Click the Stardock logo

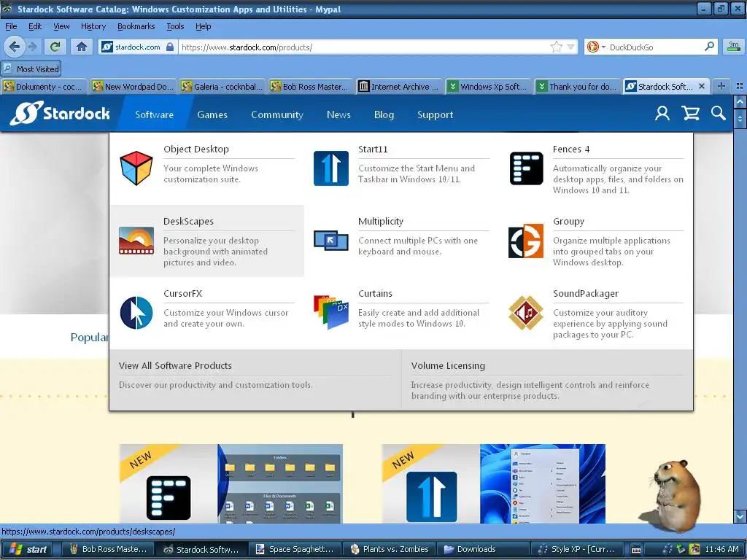(60, 113)
